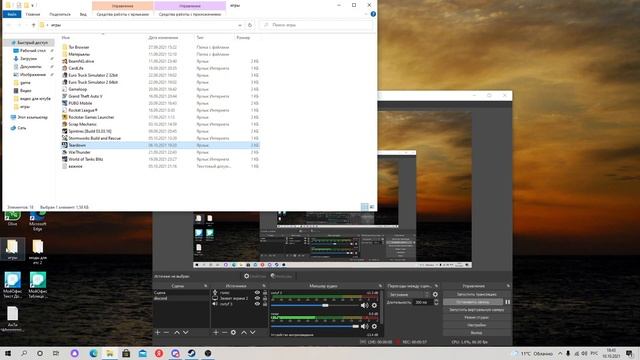Image resolution: width=640 pixels, height=360 pixels.
Task: Refresh the Explorer folder view
Action: tap(250, 25)
